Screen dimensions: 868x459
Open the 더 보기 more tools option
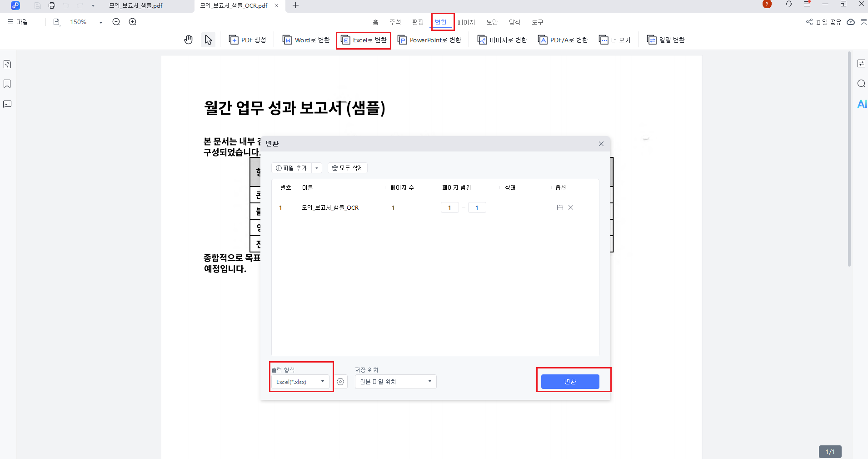pyautogui.click(x=614, y=40)
